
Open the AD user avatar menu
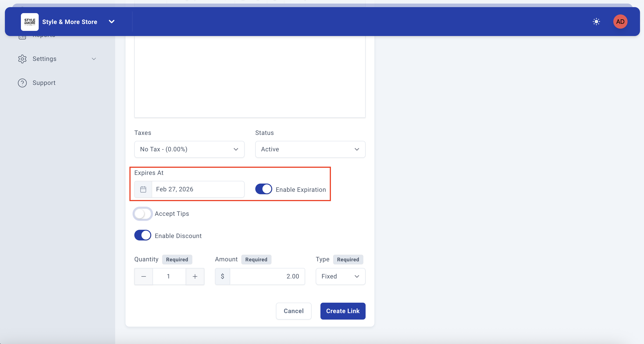(620, 22)
